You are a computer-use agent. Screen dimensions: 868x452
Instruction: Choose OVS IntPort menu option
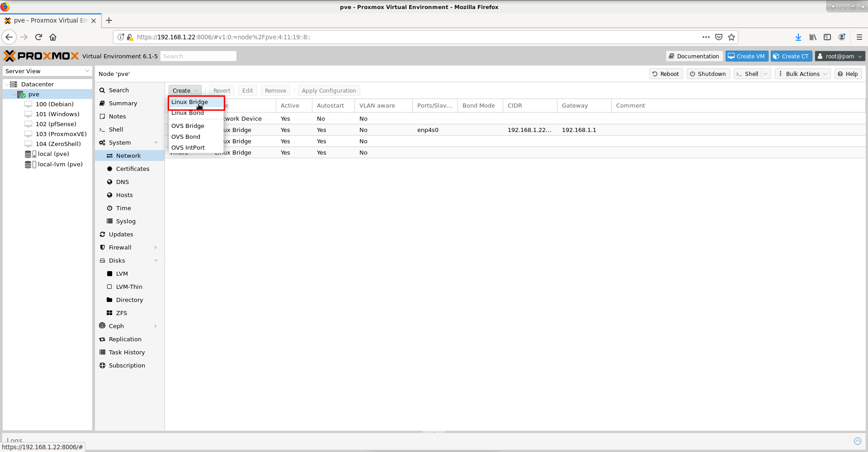(x=196, y=148)
